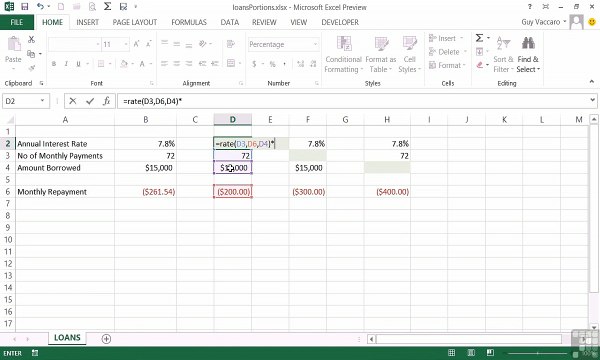Toggle Underline formatting
Viewport: 600px width, 360px height.
coord(78,64)
